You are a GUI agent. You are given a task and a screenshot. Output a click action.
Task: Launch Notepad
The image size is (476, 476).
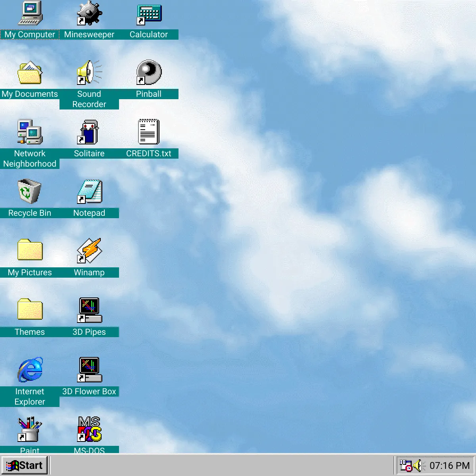(x=89, y=192)
